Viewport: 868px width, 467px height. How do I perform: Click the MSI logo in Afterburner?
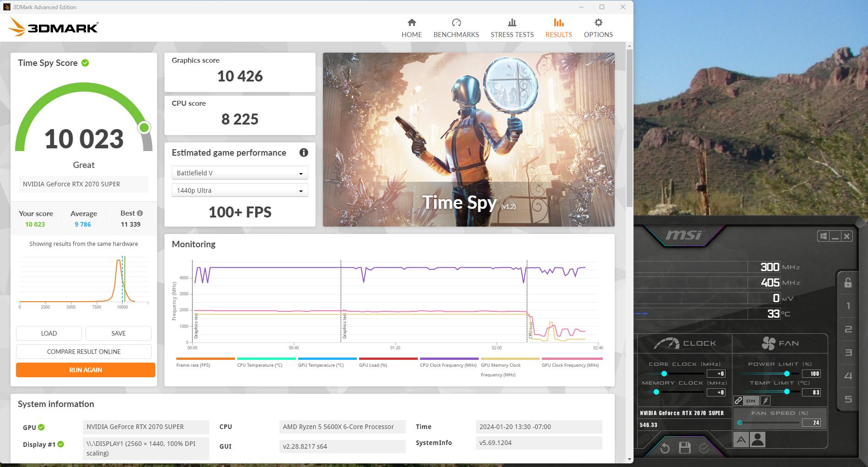pos(684,235)
